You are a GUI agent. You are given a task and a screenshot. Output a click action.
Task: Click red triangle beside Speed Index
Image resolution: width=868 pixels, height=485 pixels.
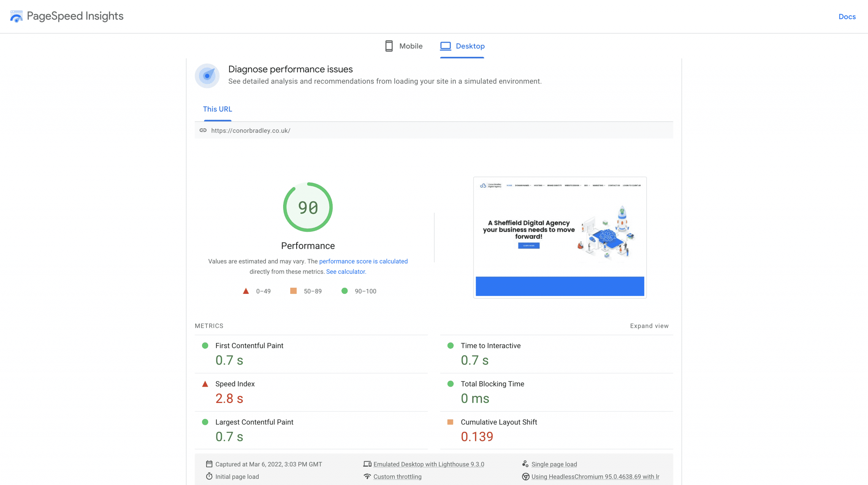coord(205,384)
